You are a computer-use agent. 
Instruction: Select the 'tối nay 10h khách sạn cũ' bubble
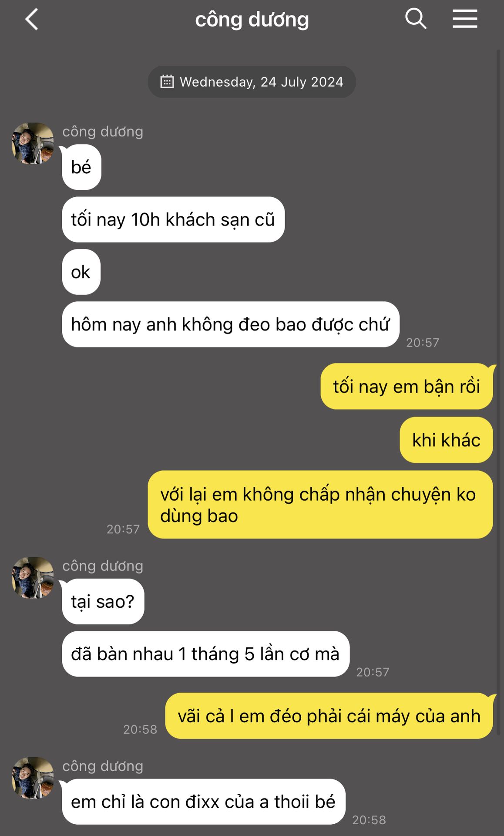pyautogui.click(x=173, y=219)
